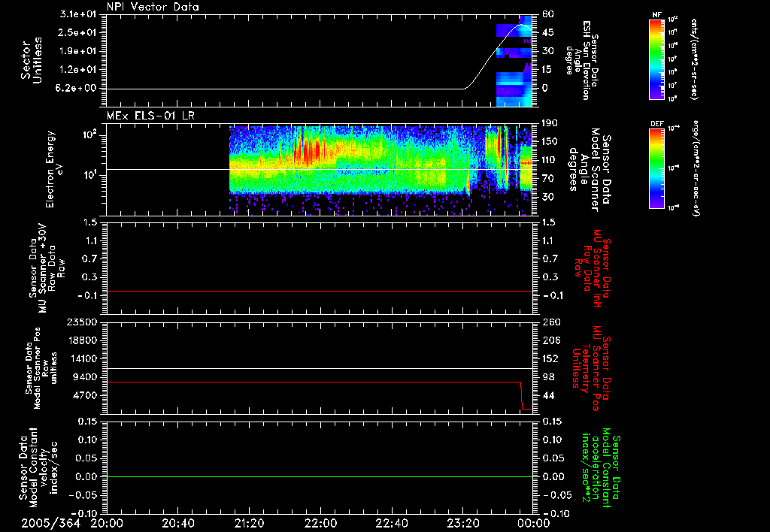Click the 'Model Scanner Pos Raw unitless' axis label
770x532 pixels.
click(x=41, y=368)
